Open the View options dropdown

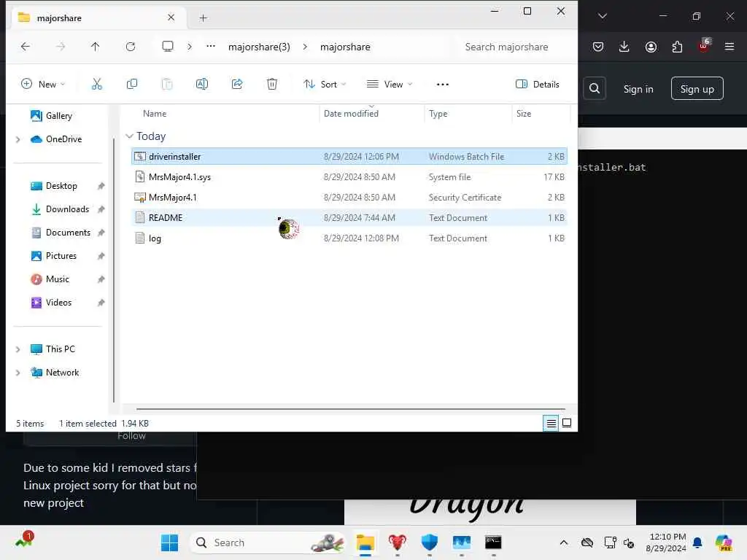pos(390,85)
